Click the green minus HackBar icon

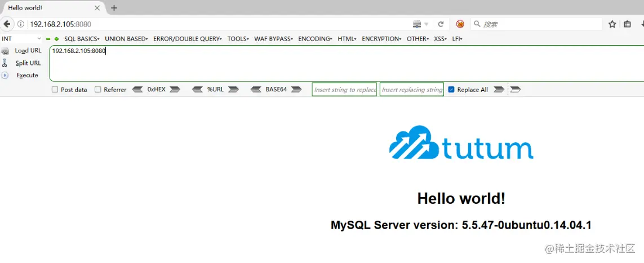tap(48, 39)
